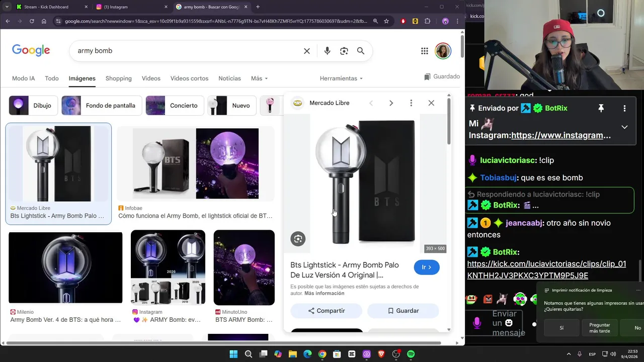Click the Google logo
This screenshot has height=362, width=644.
31,50
